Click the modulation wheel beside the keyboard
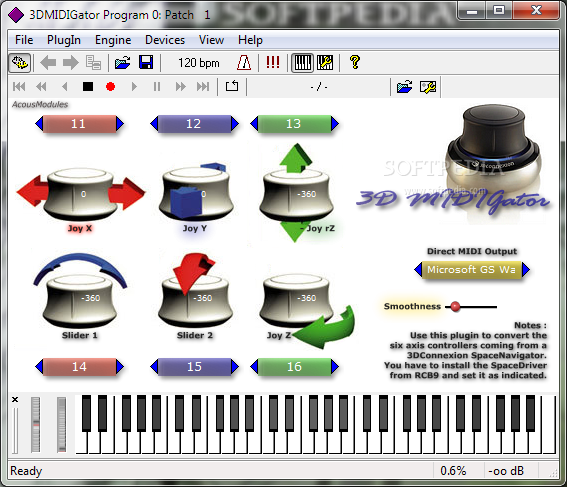567x487 pixels. click(x=61, y=424)
